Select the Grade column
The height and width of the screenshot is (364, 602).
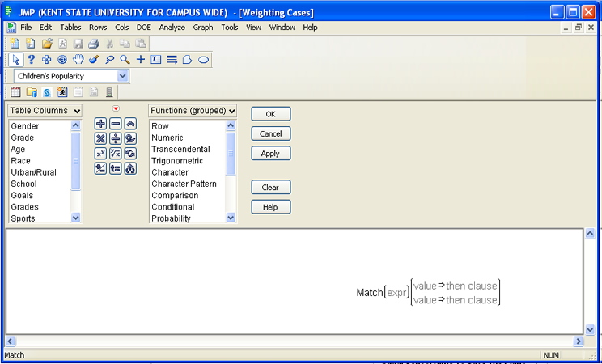(x=23, y=138)
